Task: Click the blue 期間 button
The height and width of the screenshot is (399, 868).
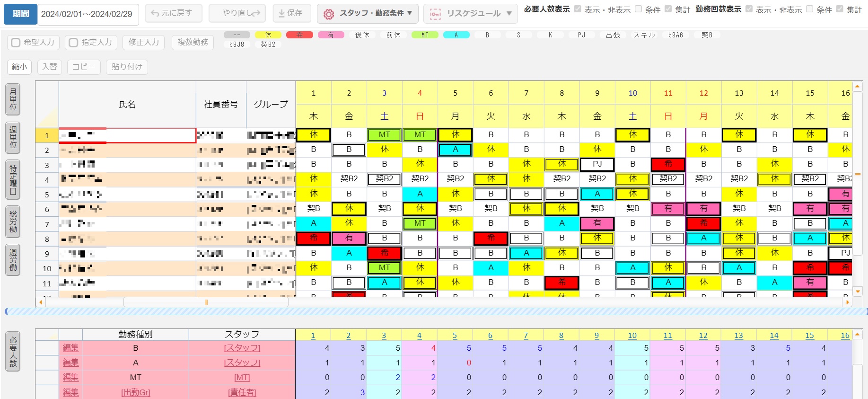Action: (20, 14)
